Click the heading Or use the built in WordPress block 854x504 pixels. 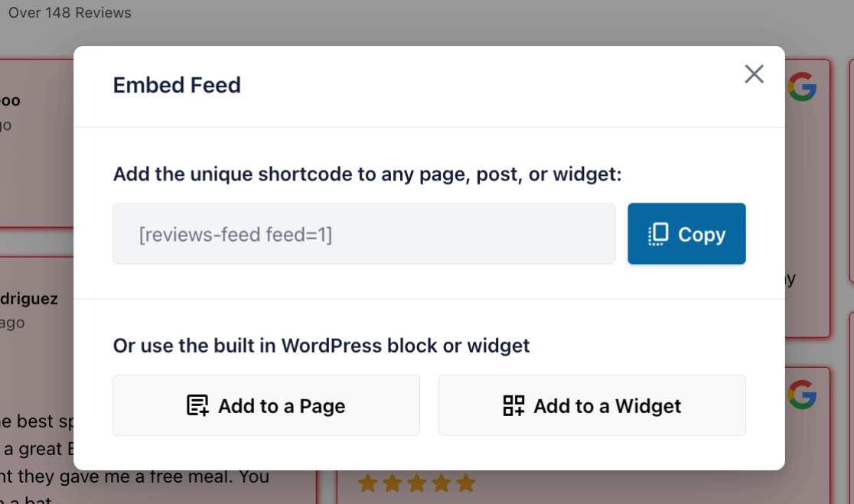[x=321, y=346]
